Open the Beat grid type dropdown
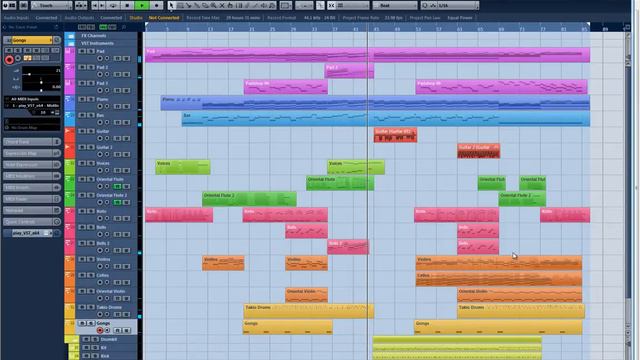Image resolution: width=640 pixels, height=360 pixels. (394, 5)
